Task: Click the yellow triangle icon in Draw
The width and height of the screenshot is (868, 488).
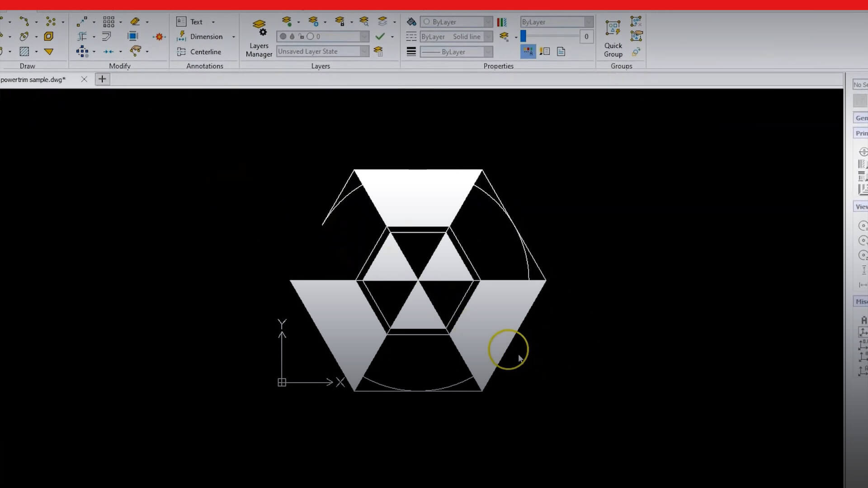Action: (x=49, y=52)
